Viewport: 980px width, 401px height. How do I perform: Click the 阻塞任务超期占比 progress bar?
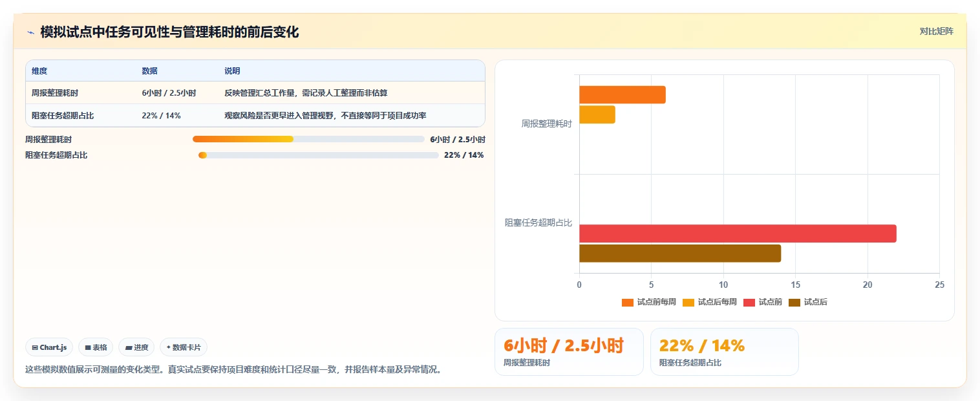[319, 155]
